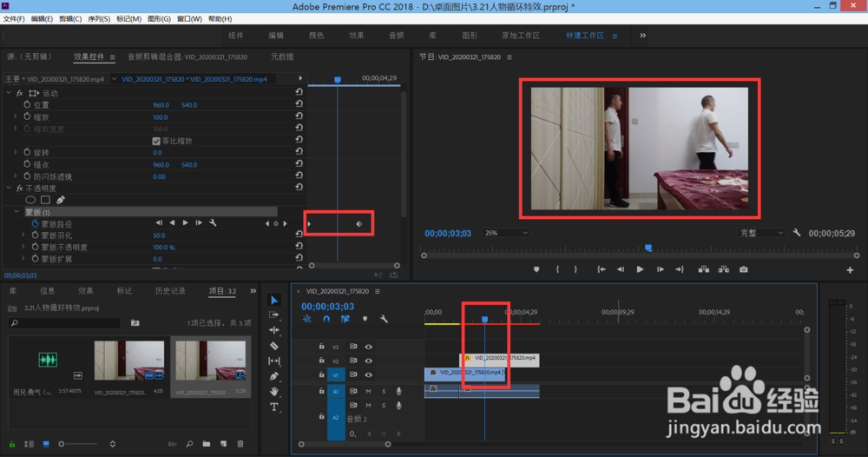This screenshot has height=457, width=868.
Task: Toggle V3 track output eye
Action: (369, 347)
